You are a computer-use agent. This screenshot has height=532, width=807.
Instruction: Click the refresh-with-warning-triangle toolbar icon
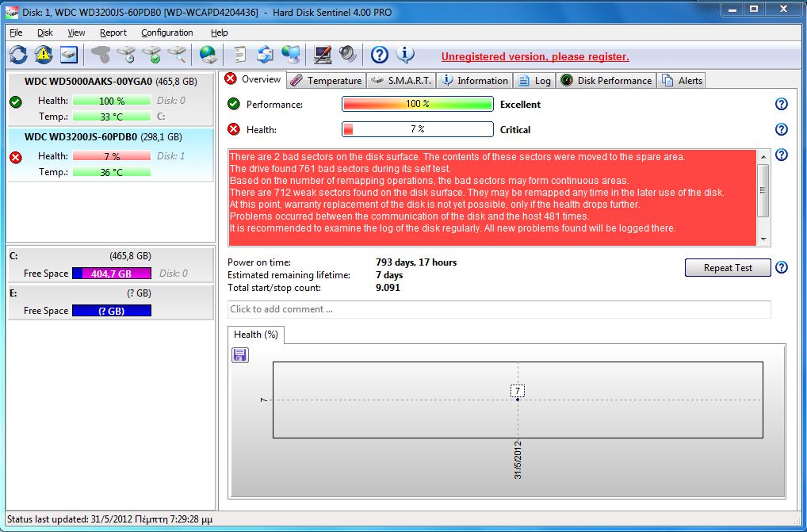(44, 55)
